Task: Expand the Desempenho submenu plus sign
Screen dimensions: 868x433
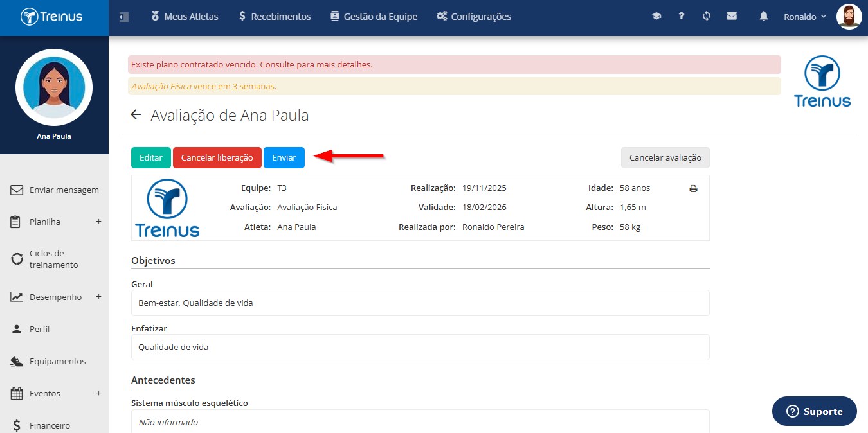Action: coord(98,297)
